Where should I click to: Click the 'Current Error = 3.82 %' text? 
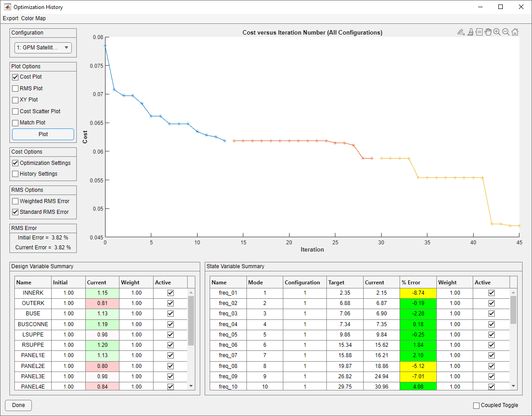coord(43,248)
